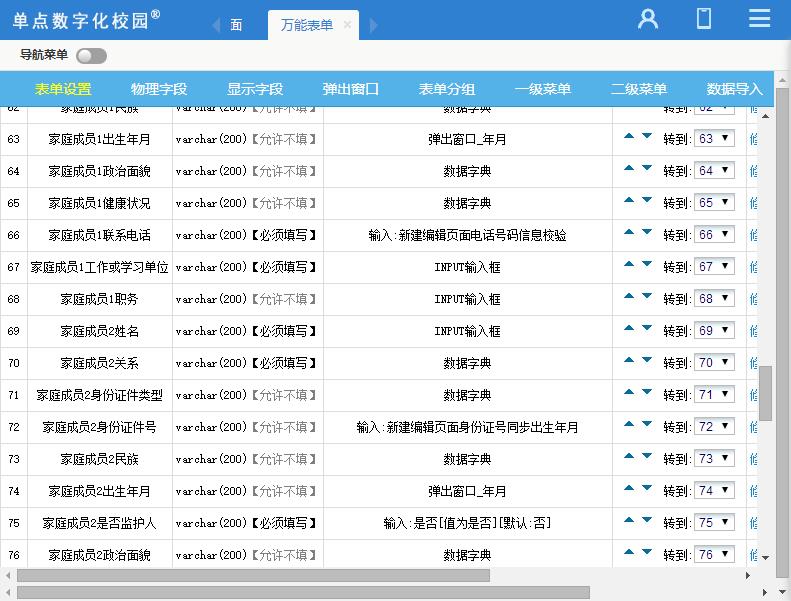Expand the 转到 dropdown for row 69

point(715,331)
